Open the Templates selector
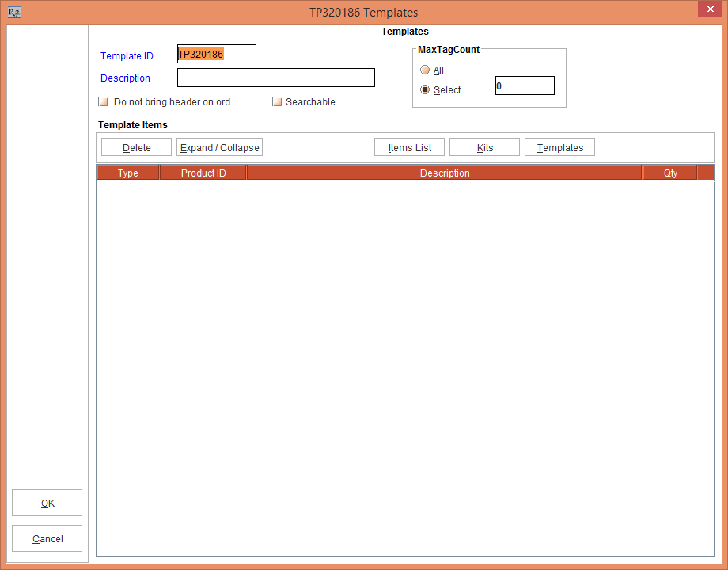728x570 pixels. coord(559,147)
